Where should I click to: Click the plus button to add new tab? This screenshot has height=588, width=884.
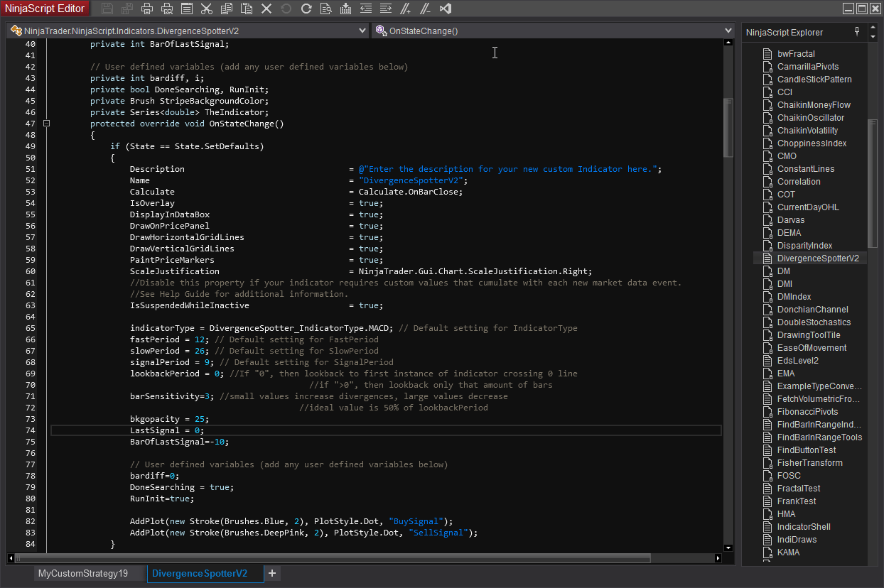pyautogui.click(x=272, y=573)
